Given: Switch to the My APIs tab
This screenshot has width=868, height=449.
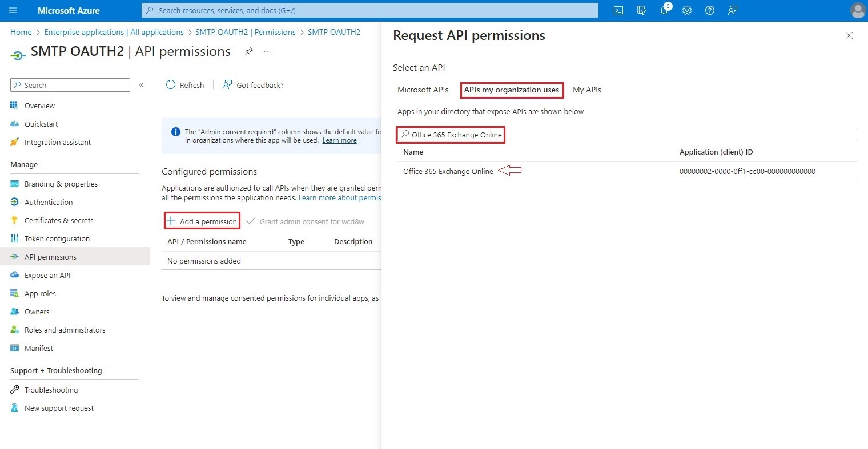Looking at the screenshot, I should point(586,90).
